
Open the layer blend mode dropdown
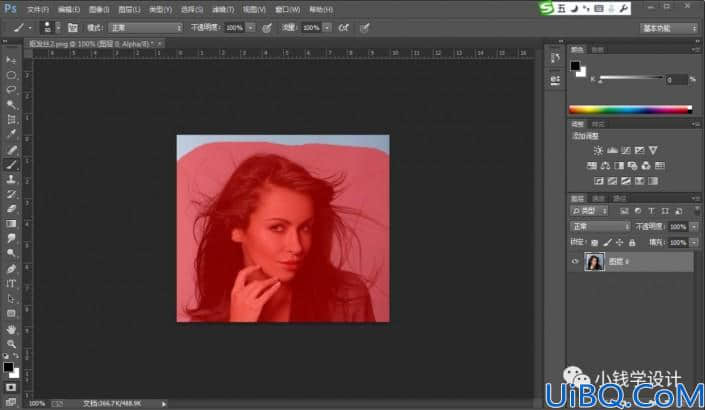(600, 227)
